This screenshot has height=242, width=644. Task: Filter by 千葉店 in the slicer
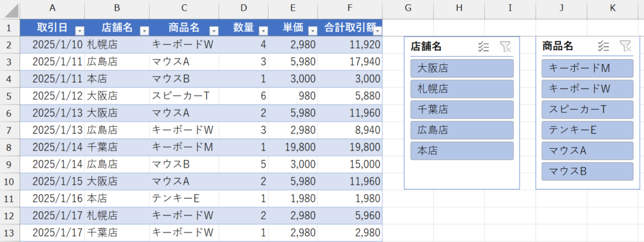coord(462,110)
